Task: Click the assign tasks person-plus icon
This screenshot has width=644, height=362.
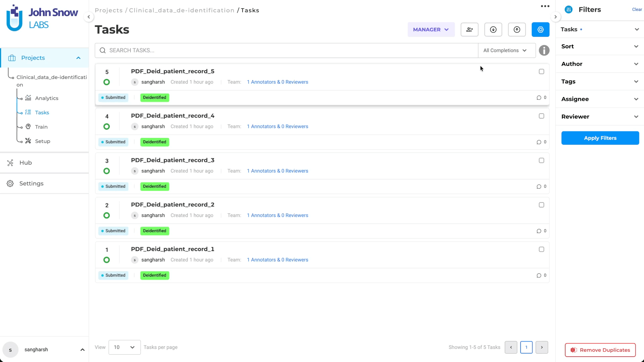Action: pyautogui.click(x=469, y=29)
